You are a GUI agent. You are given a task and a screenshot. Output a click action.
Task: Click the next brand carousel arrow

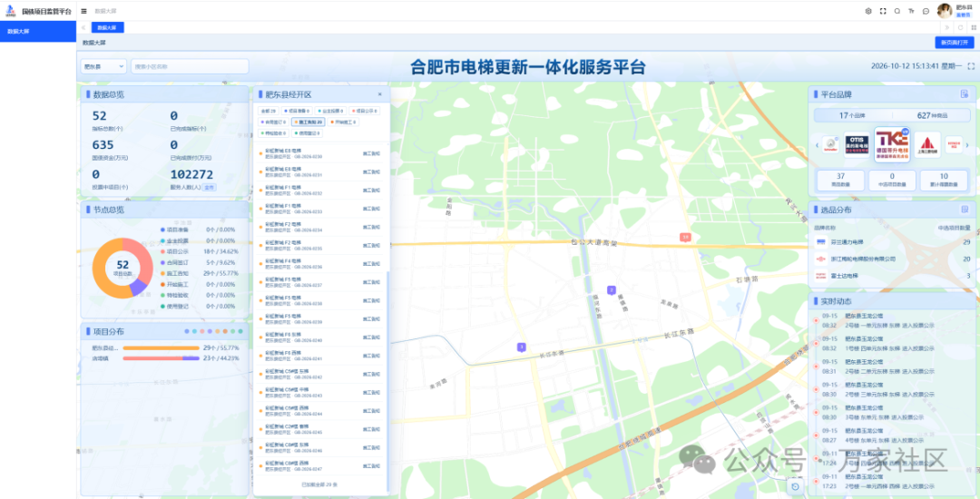pyautogui.click(x=967, y=145)
